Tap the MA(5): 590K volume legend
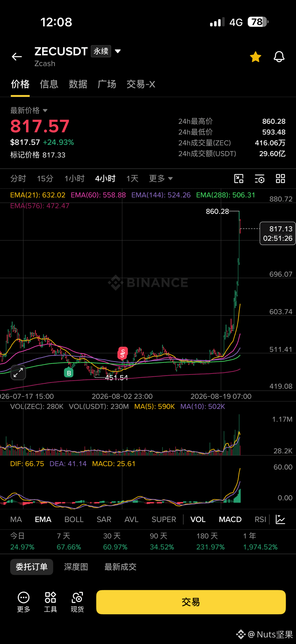Screen dimensions: 296x644 click(154, 406)
